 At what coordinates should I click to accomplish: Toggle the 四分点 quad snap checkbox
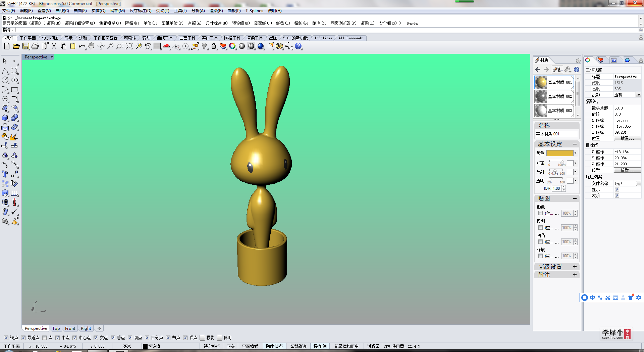point(147,338)
